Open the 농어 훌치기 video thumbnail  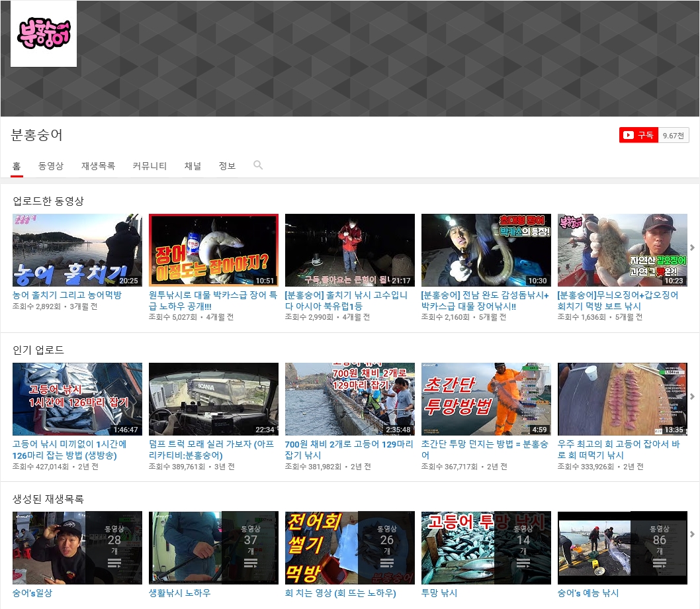tap(77, 250)
